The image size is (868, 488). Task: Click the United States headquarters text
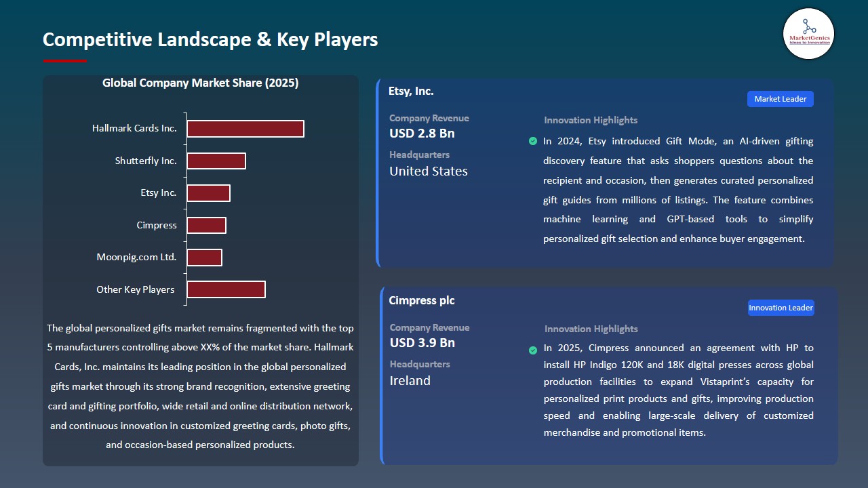pos(429,171)
